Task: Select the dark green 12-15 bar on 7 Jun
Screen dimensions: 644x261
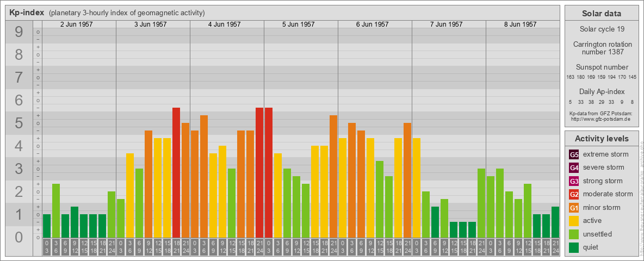Action: (x=454, y=230)
